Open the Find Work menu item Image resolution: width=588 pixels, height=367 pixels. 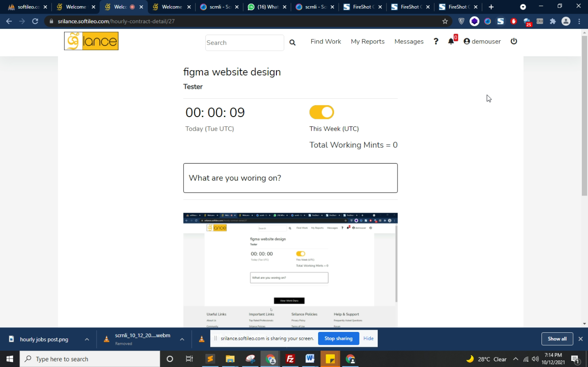click(x=326, y=41)
